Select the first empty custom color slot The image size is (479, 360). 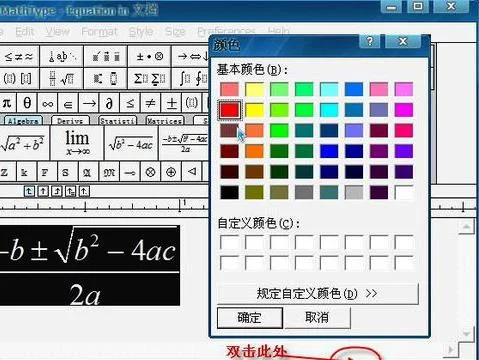coord(229,242)
